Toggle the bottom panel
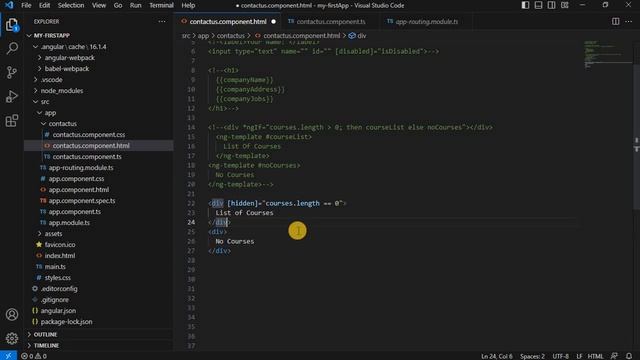640x360 pixels. click(x=538, y=5)
